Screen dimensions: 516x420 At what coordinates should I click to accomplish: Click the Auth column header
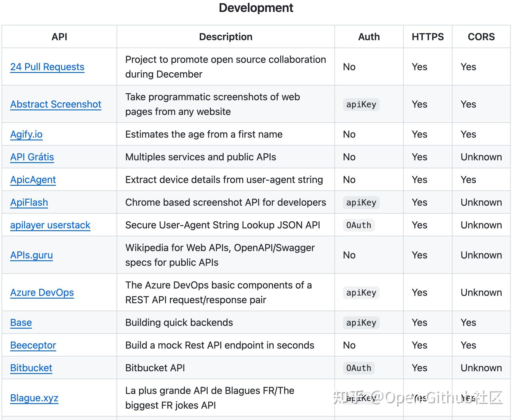369,37
